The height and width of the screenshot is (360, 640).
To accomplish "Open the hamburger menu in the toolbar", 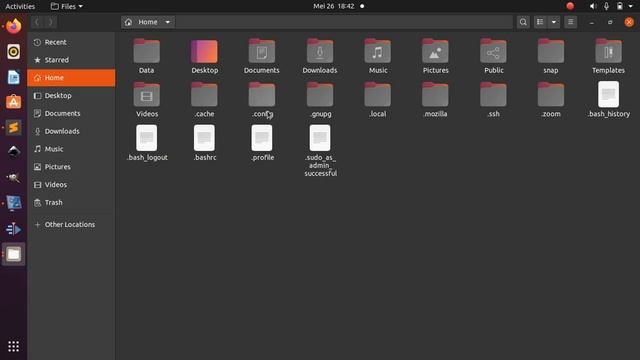I will tap(570, 22).
